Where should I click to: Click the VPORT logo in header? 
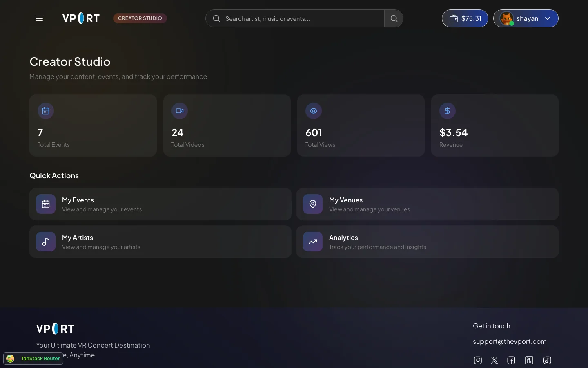pyautogui.click(x=81, y=18)
